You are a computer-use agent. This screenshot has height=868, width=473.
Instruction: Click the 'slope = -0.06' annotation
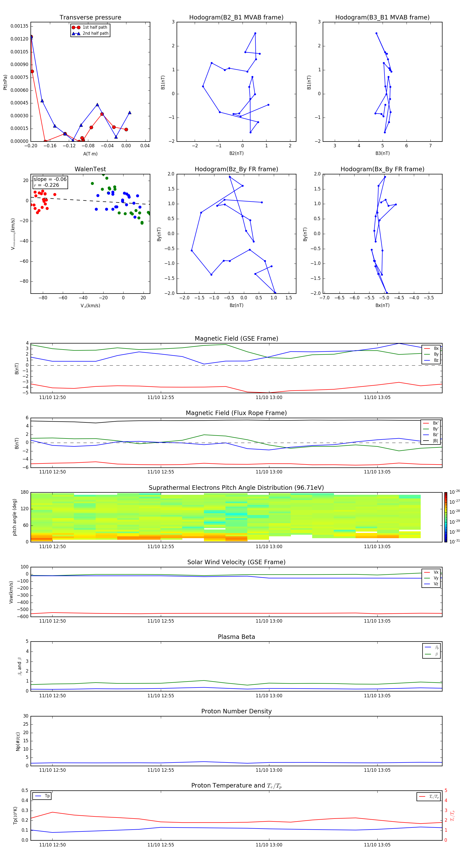coord(50,179)
